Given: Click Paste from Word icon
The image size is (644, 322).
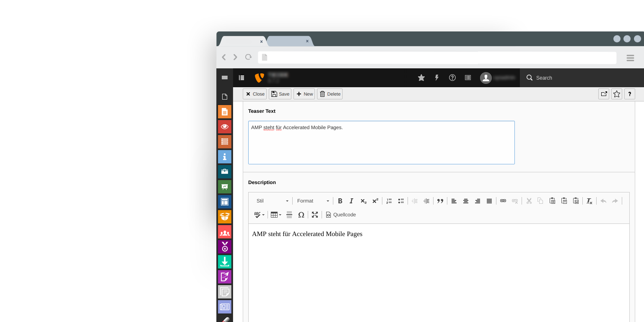Looking at the screenshot, I should tap(576, 201).
